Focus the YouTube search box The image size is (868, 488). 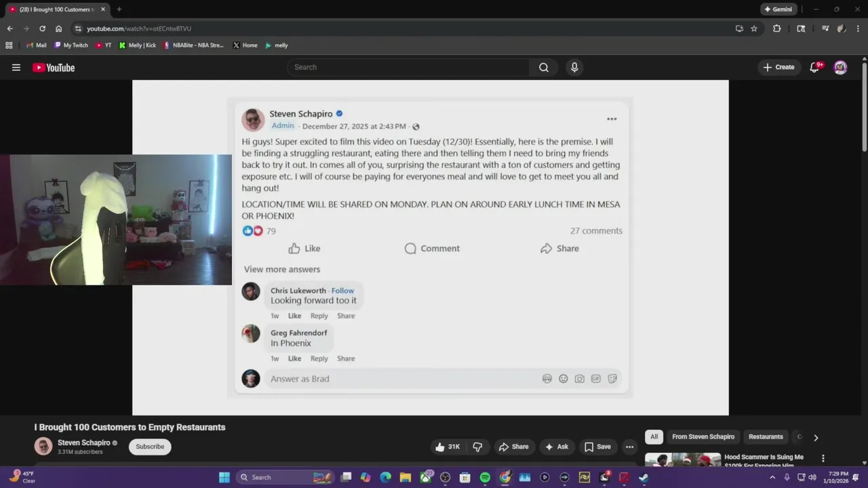(x=408, y=67)
